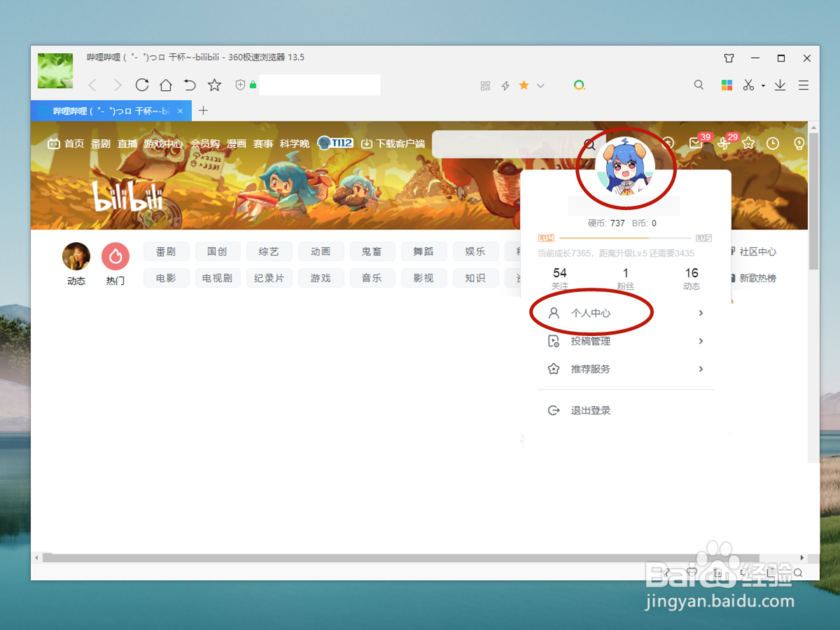The width and height of the screenshot is (840, 630).
Task: Select the 电影 category button
Action: coord(166,278)
